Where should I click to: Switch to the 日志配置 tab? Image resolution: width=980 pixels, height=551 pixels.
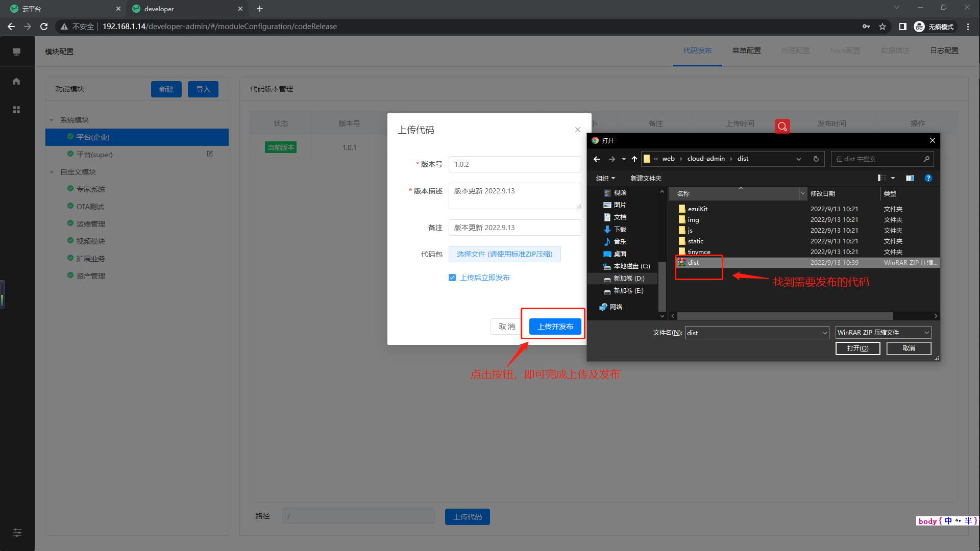(944, 51)
